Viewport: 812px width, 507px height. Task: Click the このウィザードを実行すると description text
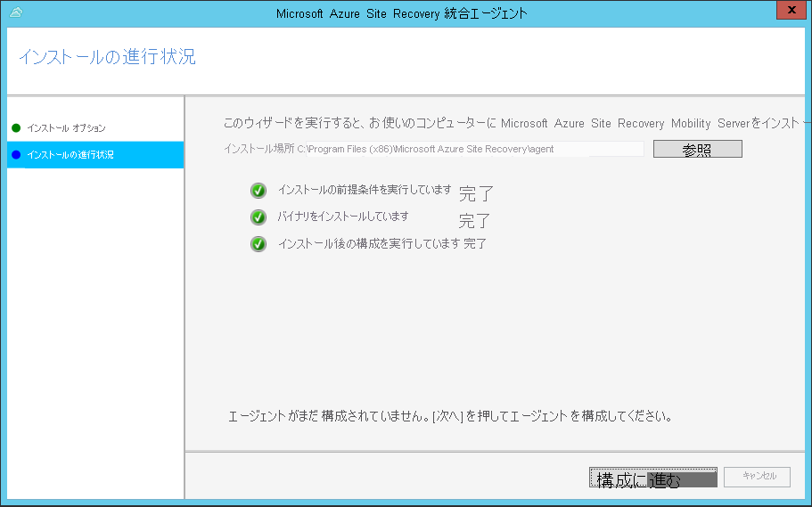click(515, 123)
